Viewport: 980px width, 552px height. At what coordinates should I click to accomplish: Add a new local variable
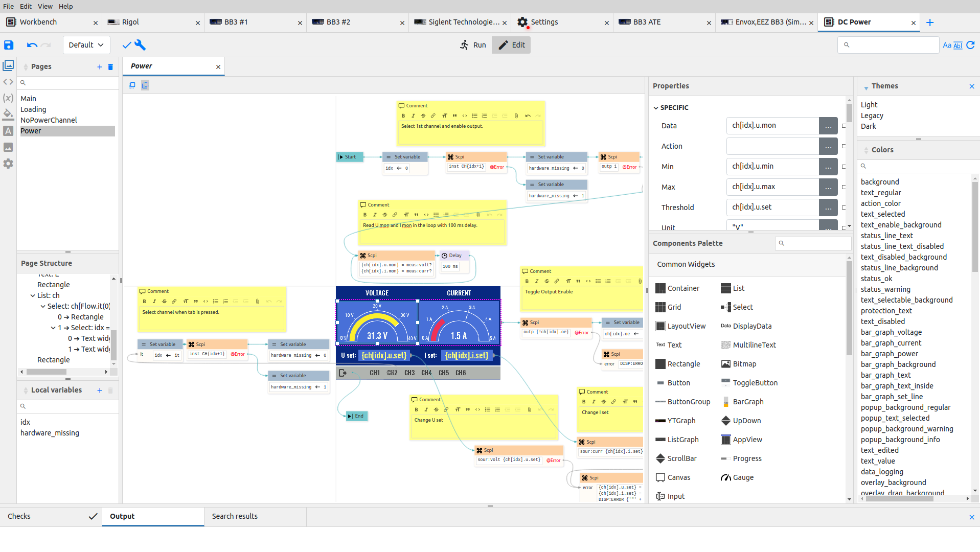pyautogui.click(x=100, y=390)
